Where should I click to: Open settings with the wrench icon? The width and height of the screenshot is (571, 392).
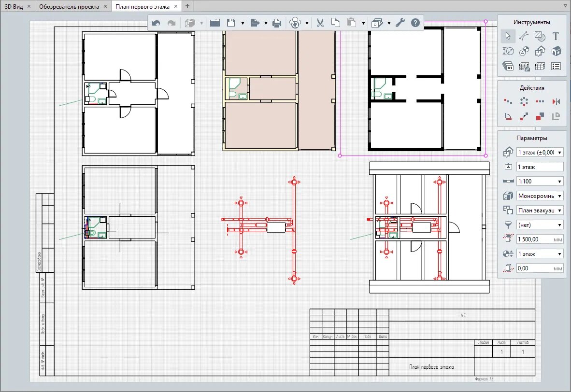click(400, 23)
